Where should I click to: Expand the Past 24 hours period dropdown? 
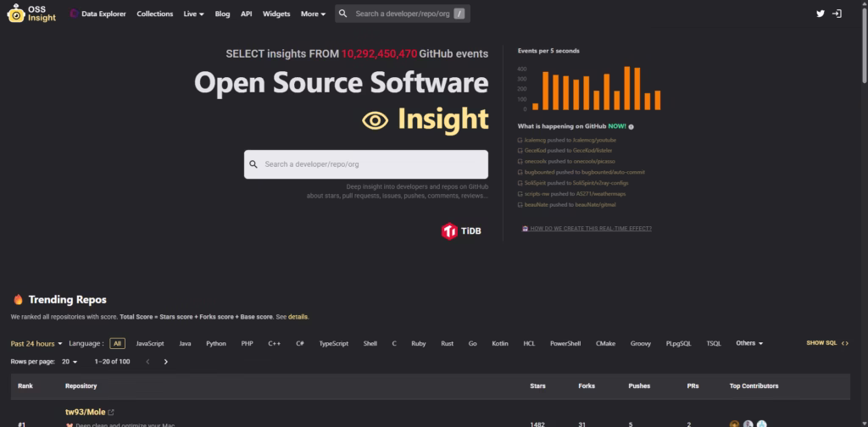tap(36, 343)
